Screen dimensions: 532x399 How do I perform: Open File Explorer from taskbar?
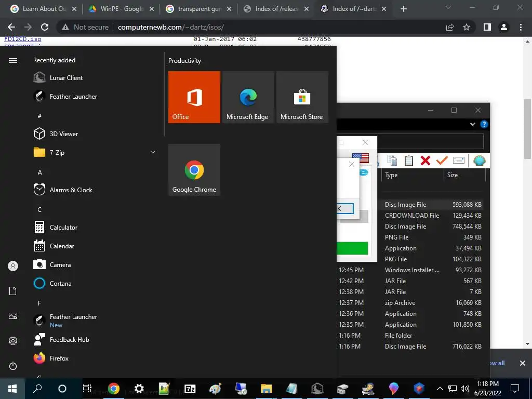[267, 389]
